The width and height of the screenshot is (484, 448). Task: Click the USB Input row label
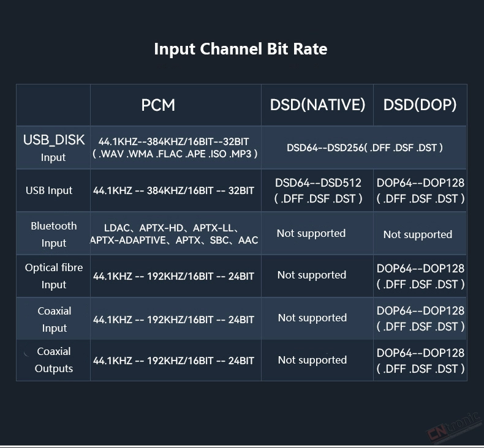click(x=49, y=190)
